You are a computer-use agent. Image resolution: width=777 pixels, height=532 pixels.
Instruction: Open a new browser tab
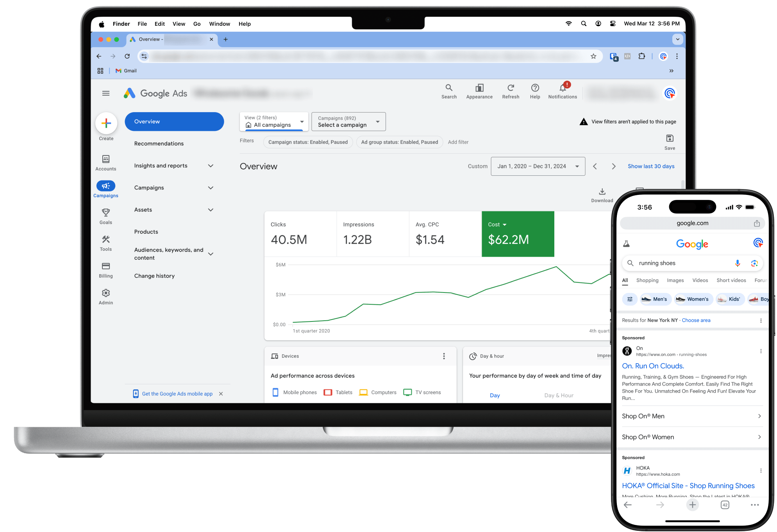coord(225,39)
